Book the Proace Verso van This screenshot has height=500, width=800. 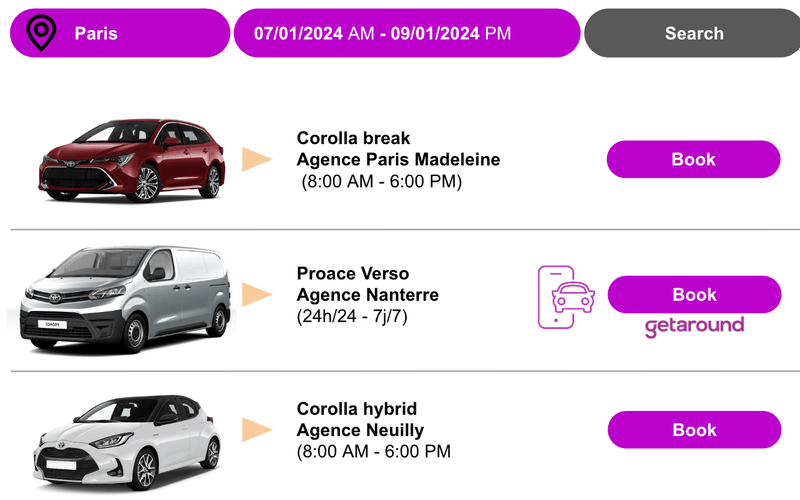tap(693, 295)
